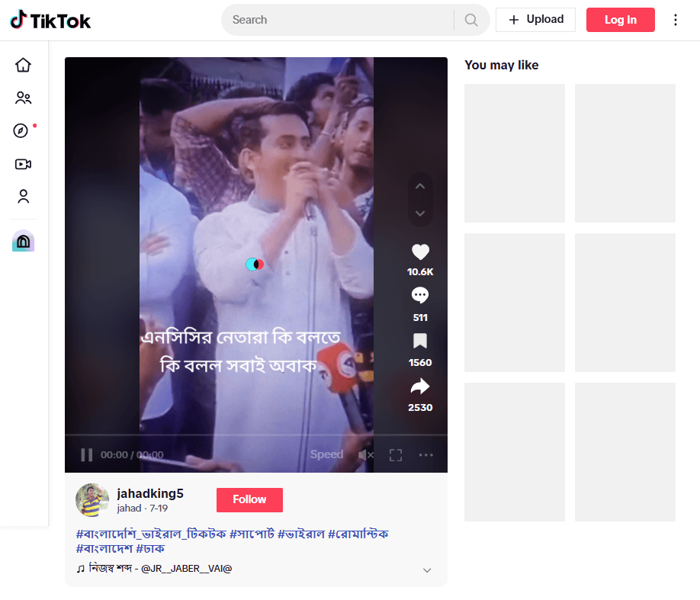This screenshot has height=600, width=700.
Task: Click the search magnifier icon
Action: click(471, 20)
